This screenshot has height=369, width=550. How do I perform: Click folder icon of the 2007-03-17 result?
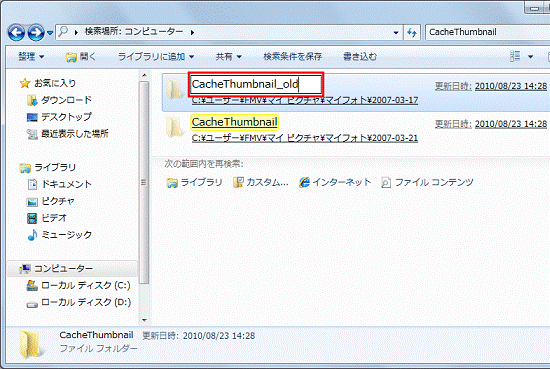click(x=174, y=89)
